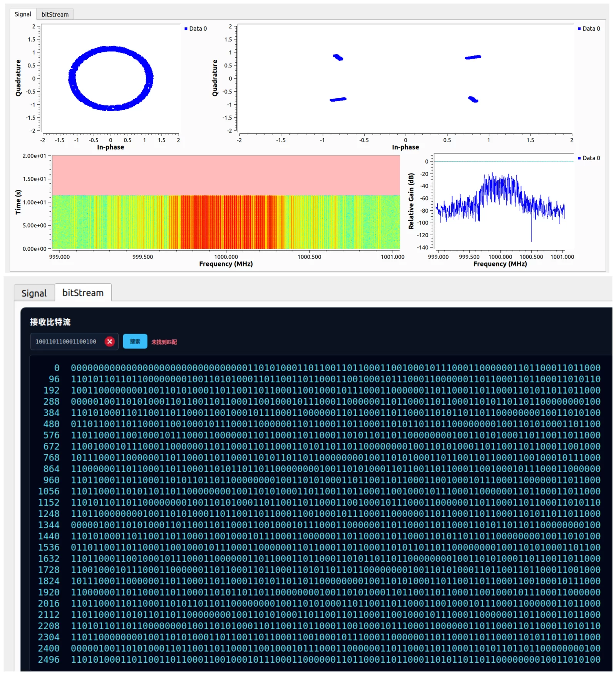Toggle Data 0 legend of circular constellation plot
This screenshot has height=675, width=616.
pos(196,28)
